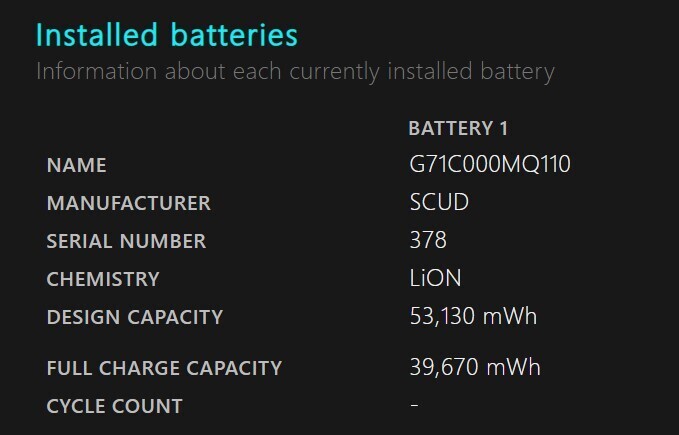Click the NAME row label
The width and height of the screenshot is (679, 435).
pyautogui.click(x=76, y=165)
